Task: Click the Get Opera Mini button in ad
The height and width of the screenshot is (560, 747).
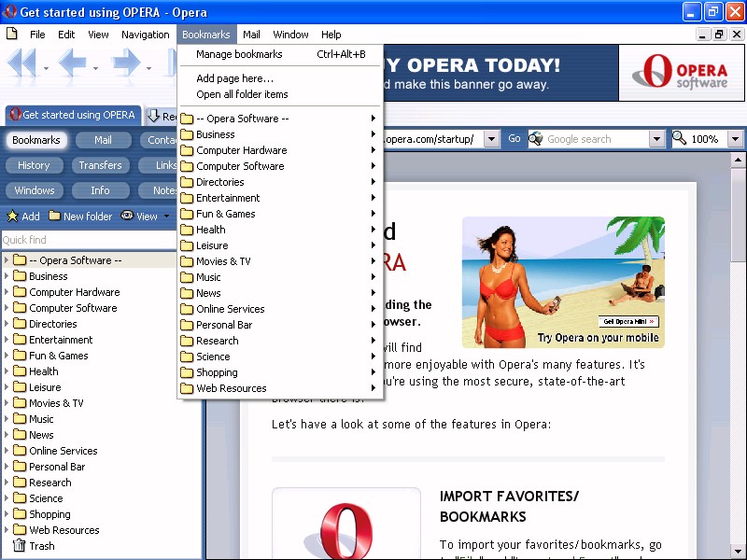Action: (628, 321)
